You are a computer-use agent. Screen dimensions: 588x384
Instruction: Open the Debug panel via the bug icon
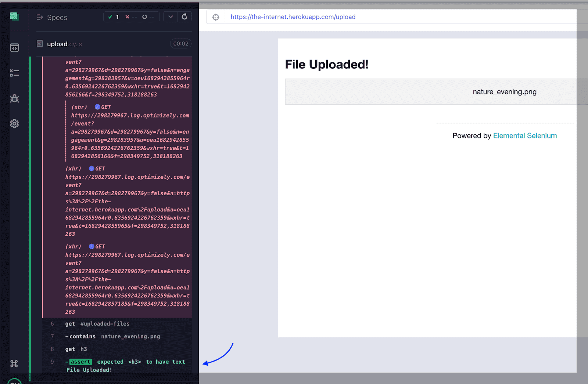pyautogui.click(x=14, y=98)
